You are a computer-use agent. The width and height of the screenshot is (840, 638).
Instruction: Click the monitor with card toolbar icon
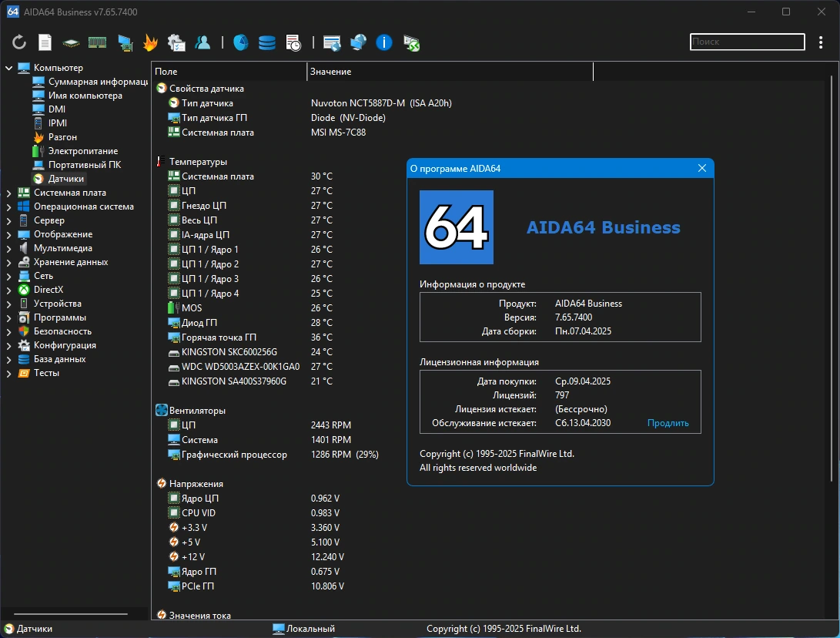click(125, 43)
